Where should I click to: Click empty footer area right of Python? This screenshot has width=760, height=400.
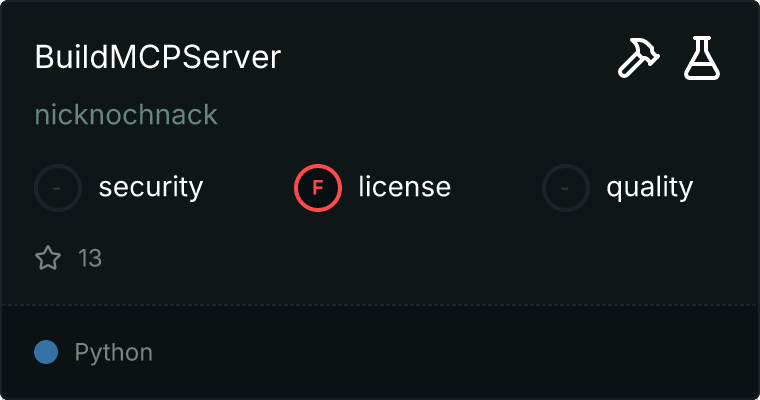click(450, 352)
